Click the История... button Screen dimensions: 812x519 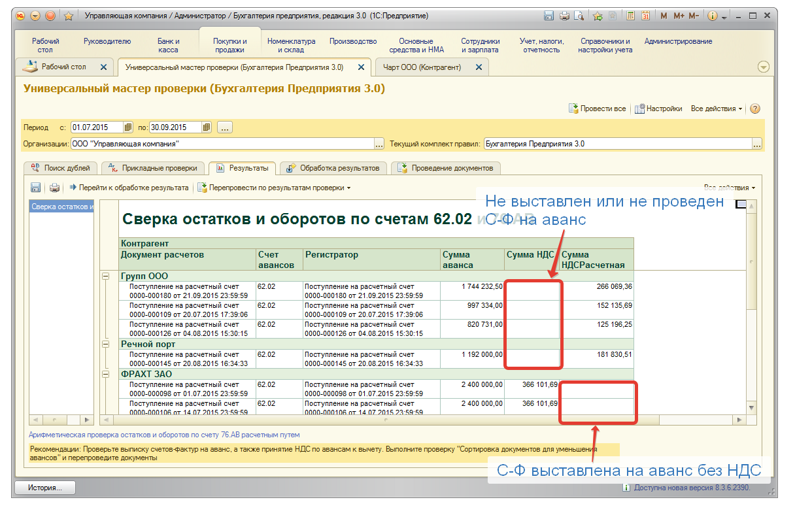point(45,487)
